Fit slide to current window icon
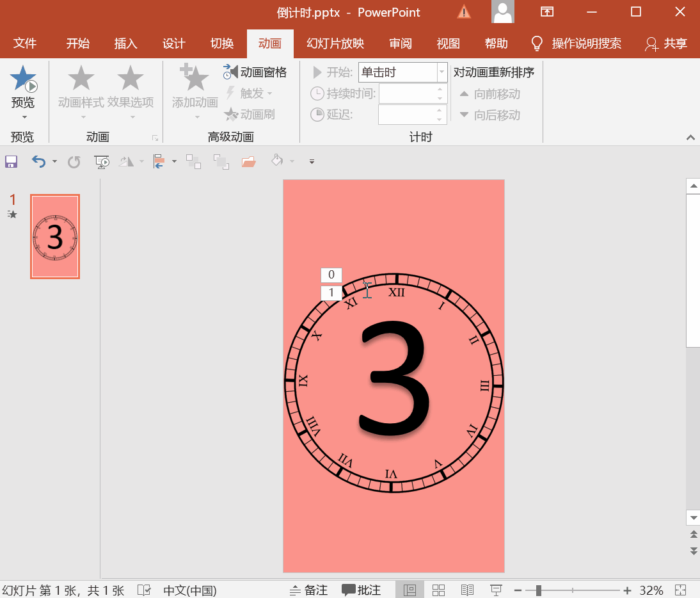The image size is (700, 598). [x=680, y=590]
